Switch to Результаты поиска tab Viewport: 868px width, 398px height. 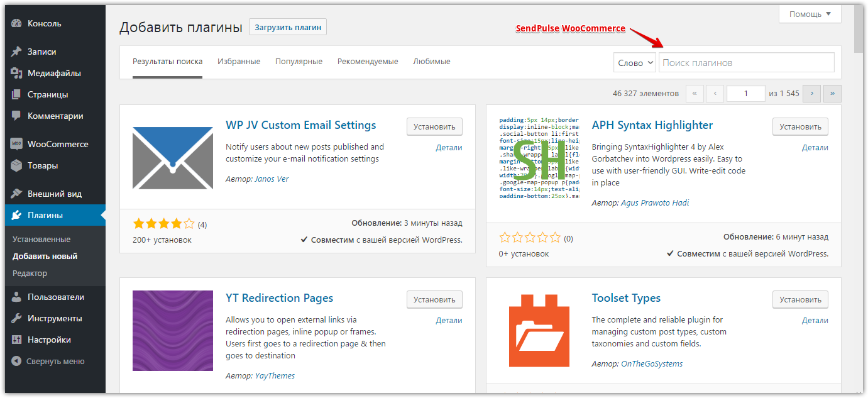pos(167,62)
